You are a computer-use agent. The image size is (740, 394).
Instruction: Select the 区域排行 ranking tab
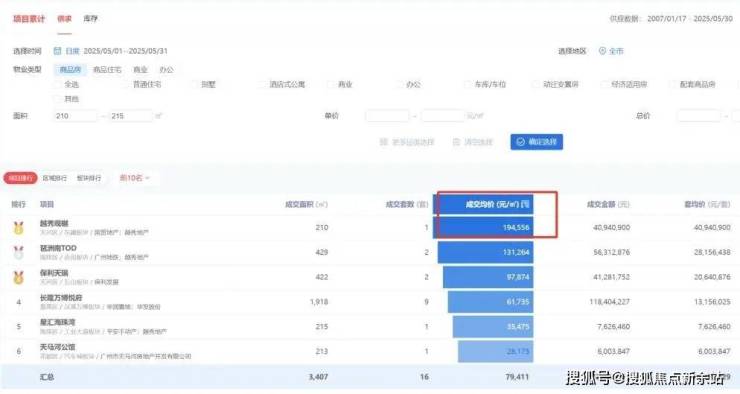(x=55, y=178)
